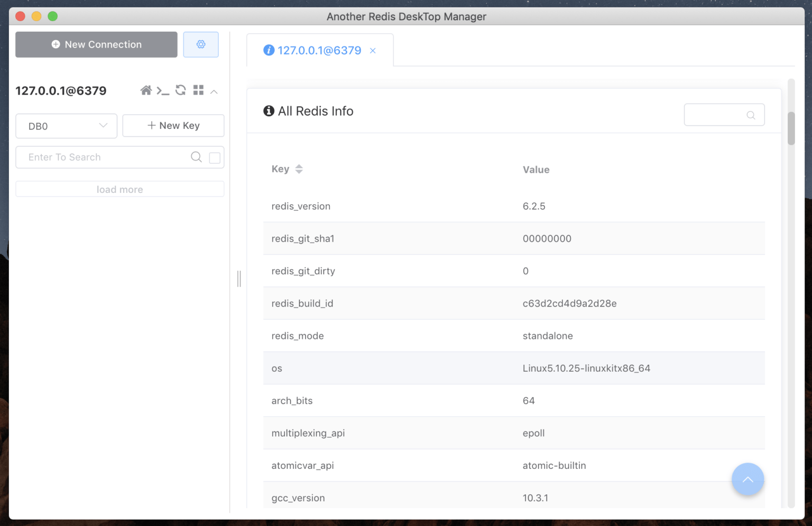The width and height of the screenshot is (812, 526).
Task: Click the scroll-to-top circular button
Action: coord(748,479)
